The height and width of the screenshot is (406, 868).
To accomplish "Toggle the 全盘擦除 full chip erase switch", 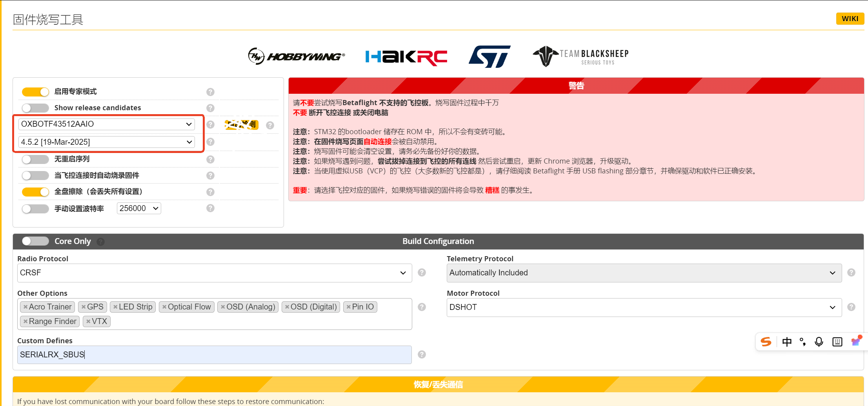I will coord(35,192).
